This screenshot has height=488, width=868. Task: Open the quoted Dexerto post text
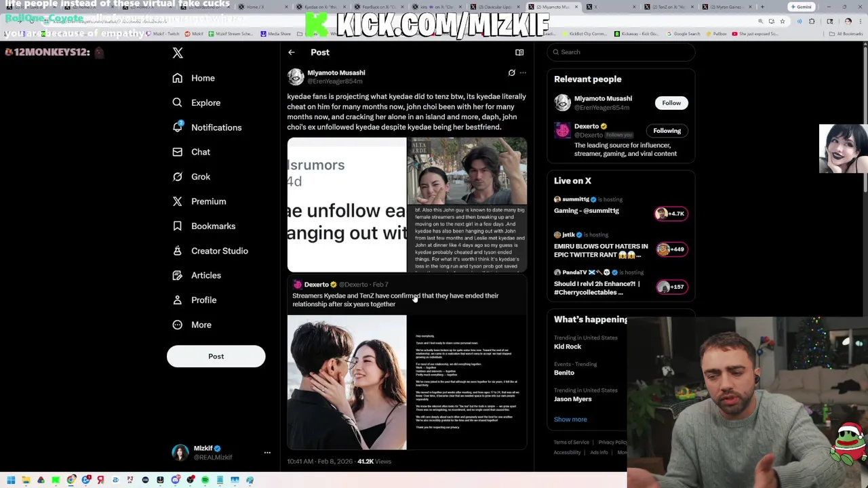pyautogui.click(x=395, y=300)
